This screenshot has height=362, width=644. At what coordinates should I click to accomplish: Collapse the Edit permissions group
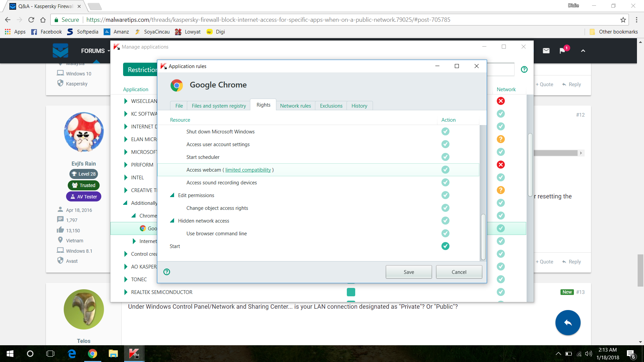(172, 195)
